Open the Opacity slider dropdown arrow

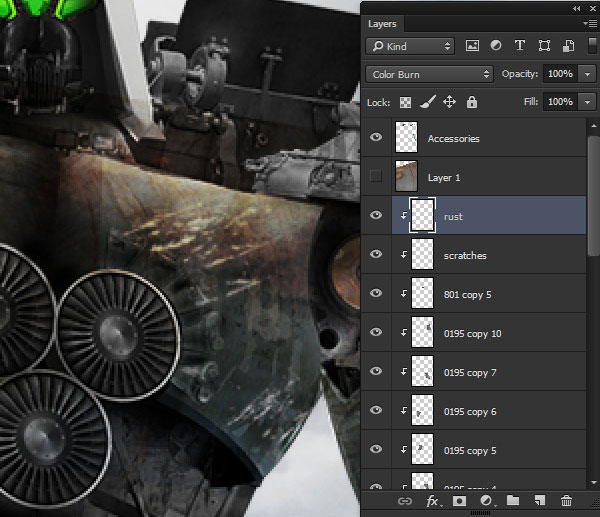(x=587, y=74)
